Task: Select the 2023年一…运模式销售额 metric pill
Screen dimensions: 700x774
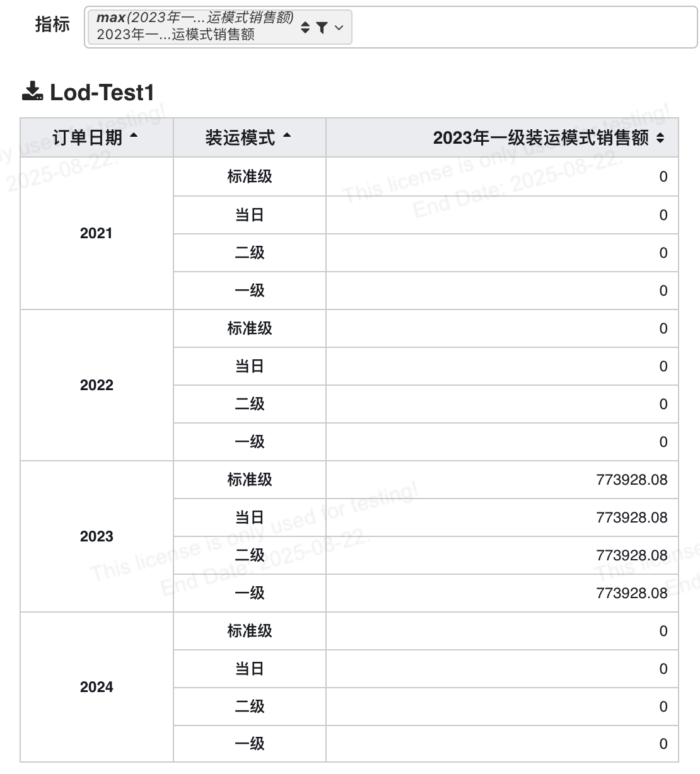Action: [x=218, y=27]
